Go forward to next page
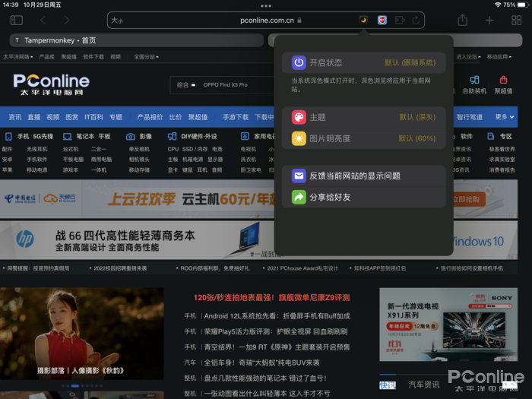532x399 pixels. pos(67,21)
